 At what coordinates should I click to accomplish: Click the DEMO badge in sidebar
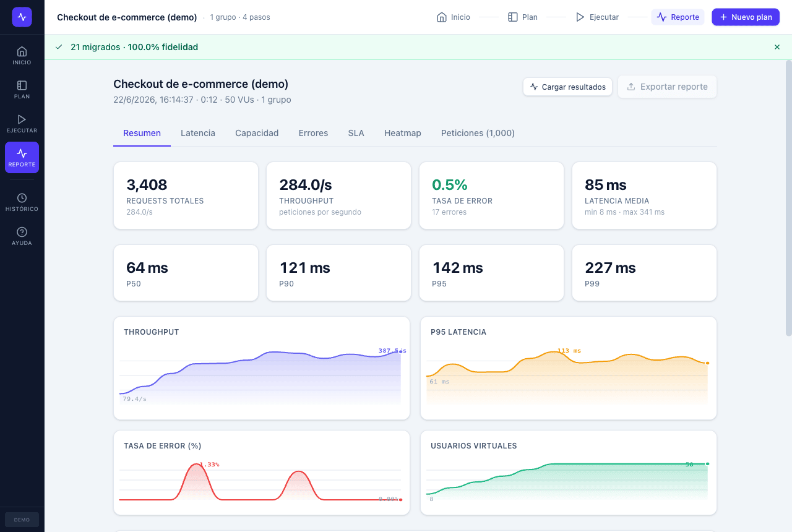pyautogui.click(x=22, y=520)
